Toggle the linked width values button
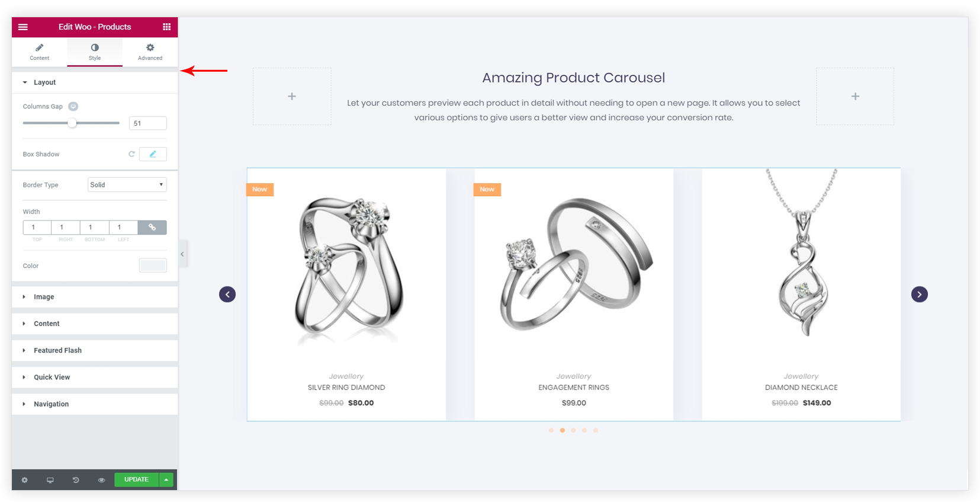The image size is (980, 502). tap(152, 228)
